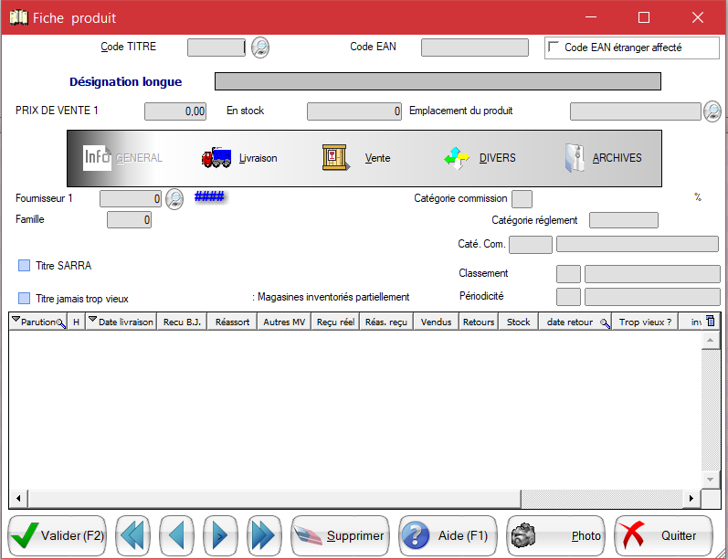Switch to the Livraison tab
Screen dimensions: 728x560
(239, 158)
